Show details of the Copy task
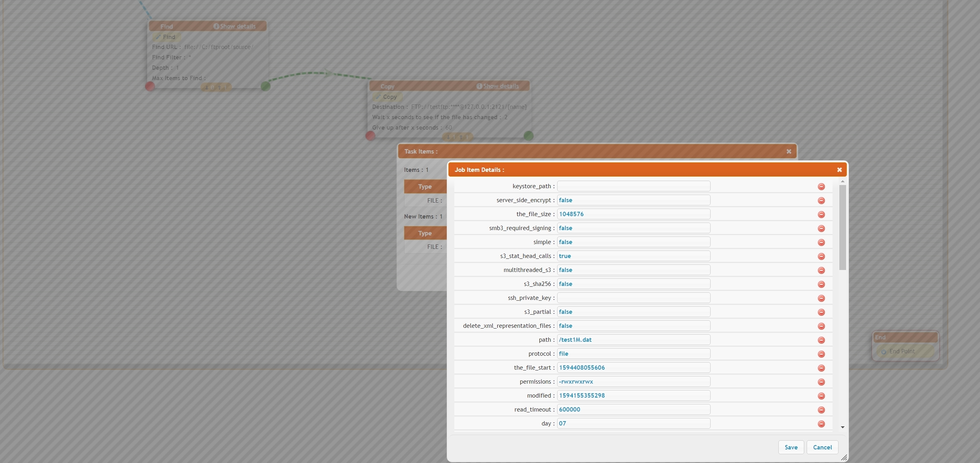Image resolution: width=980 pixels, height=463 pixels. click(501, 86)
